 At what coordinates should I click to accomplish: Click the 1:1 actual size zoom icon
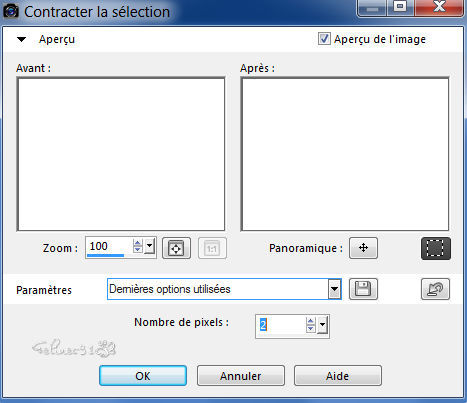212,248
